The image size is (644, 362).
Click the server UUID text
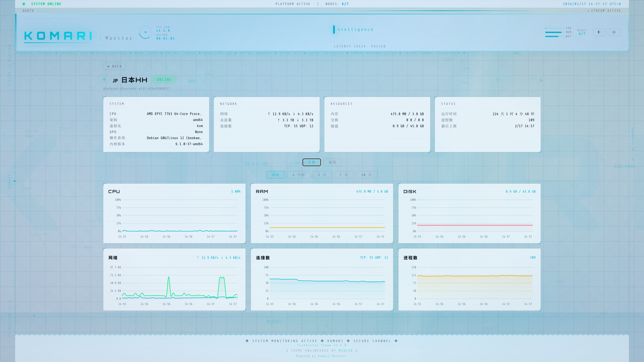tap(137, 89)
